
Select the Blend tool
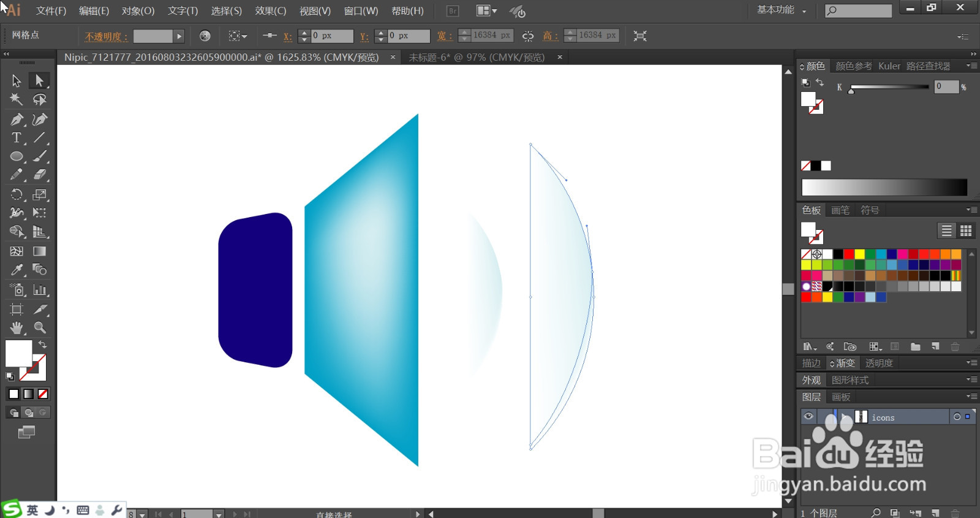tap(39, 270)
